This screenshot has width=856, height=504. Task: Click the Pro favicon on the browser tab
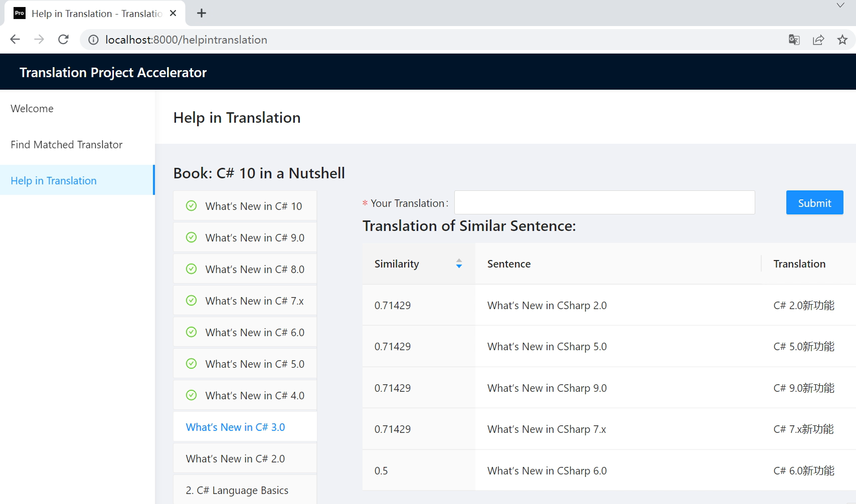(x=20, y=13)
